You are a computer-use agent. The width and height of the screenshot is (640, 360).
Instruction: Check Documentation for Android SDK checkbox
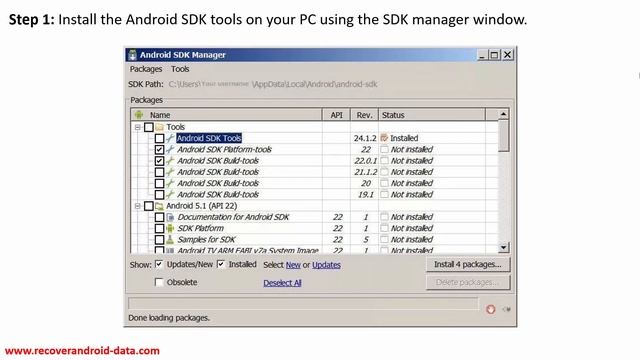[x=160, y=217]
